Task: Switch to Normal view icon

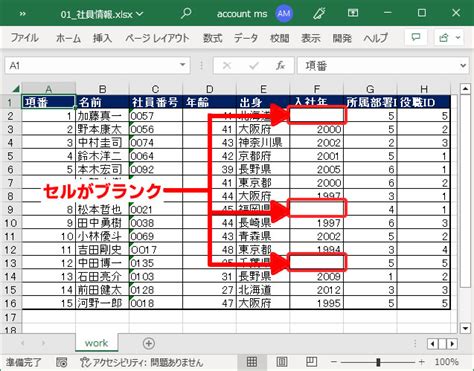Action: pyautogui.click(x=252, y=362)
